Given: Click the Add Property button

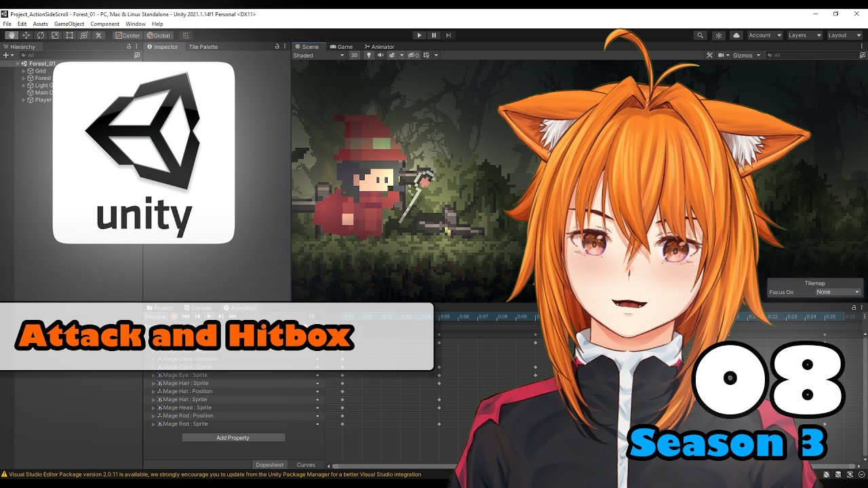Looking at the screenshot, I should [233, 438].
